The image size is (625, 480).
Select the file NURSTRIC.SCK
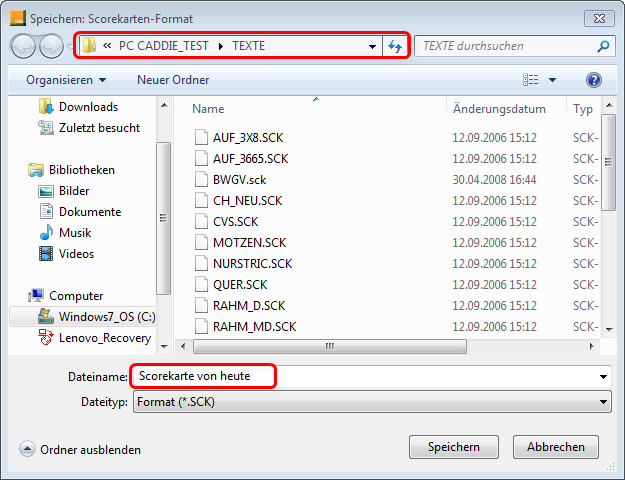253,264
